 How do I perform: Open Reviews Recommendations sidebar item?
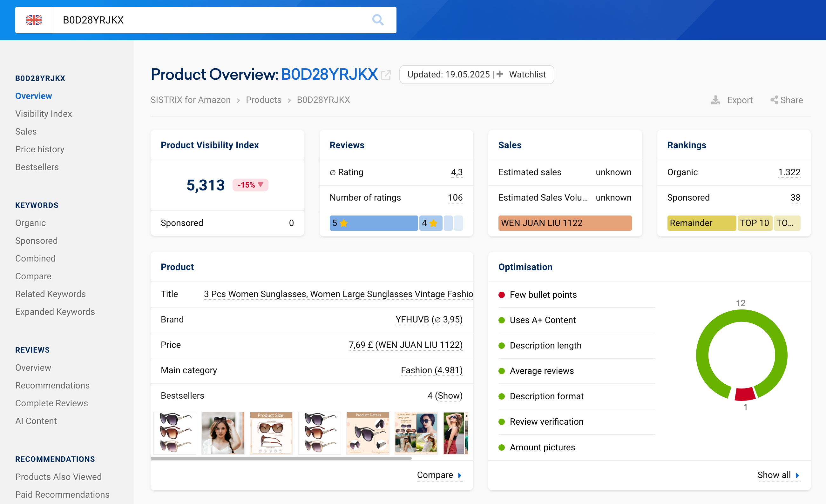[52, 385]
